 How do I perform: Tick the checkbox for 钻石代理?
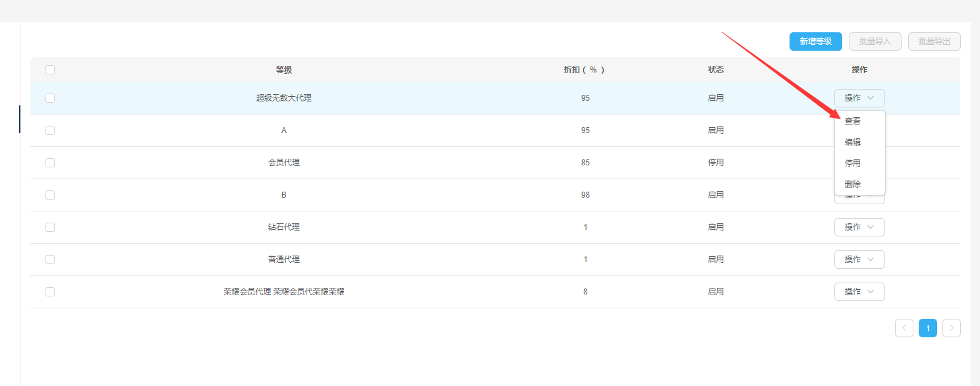(50, 227)
